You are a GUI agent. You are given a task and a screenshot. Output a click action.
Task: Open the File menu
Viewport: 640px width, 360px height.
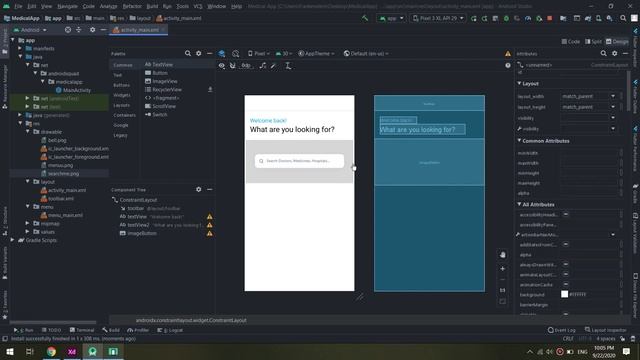18,6
